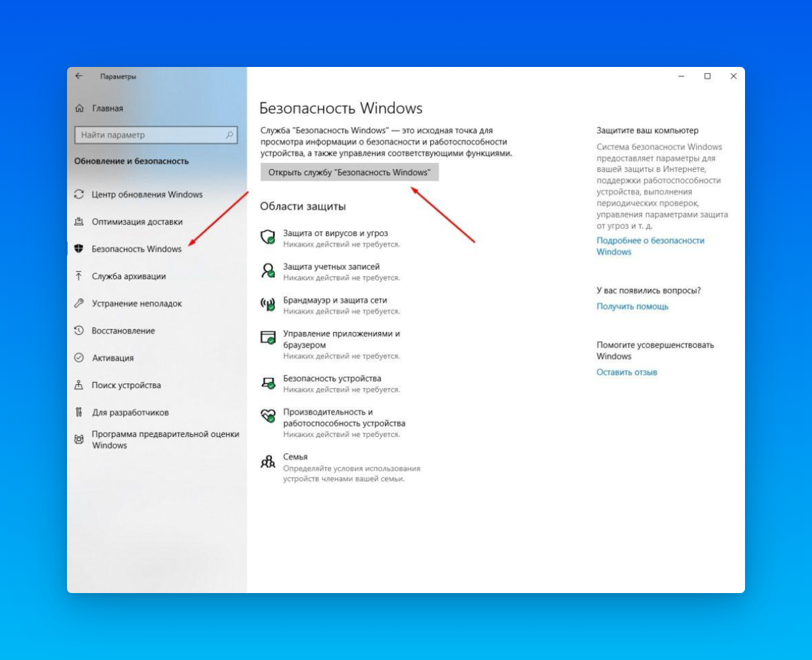Click the Recovery clock icon
This screenshot has width=812, height=660.
[78, 331]
